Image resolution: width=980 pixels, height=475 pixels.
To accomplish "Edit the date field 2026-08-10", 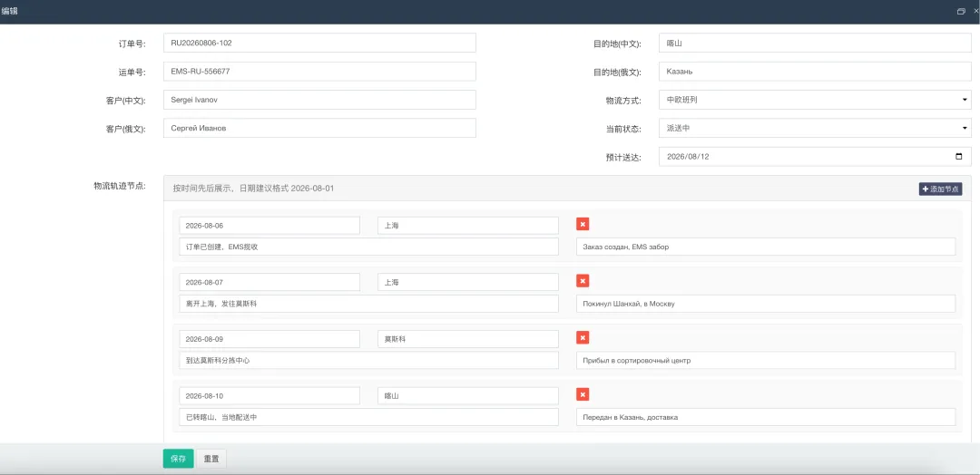I will [269, 396].
